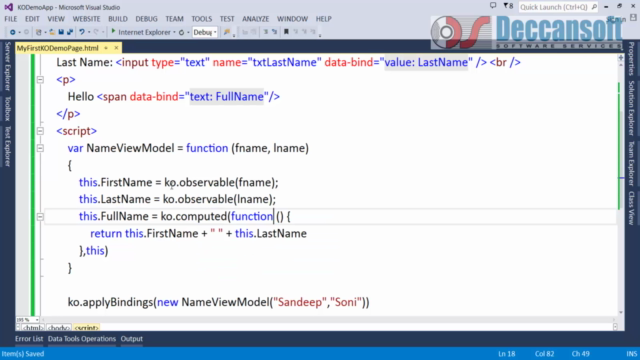Open the Class View side tab
Image resolution: width=640 pixels, height=360 pixels.
(631, 208)
